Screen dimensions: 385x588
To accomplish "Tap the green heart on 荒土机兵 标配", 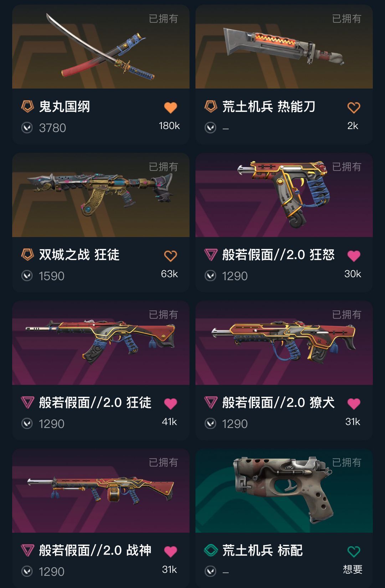I will click(354, 552).
